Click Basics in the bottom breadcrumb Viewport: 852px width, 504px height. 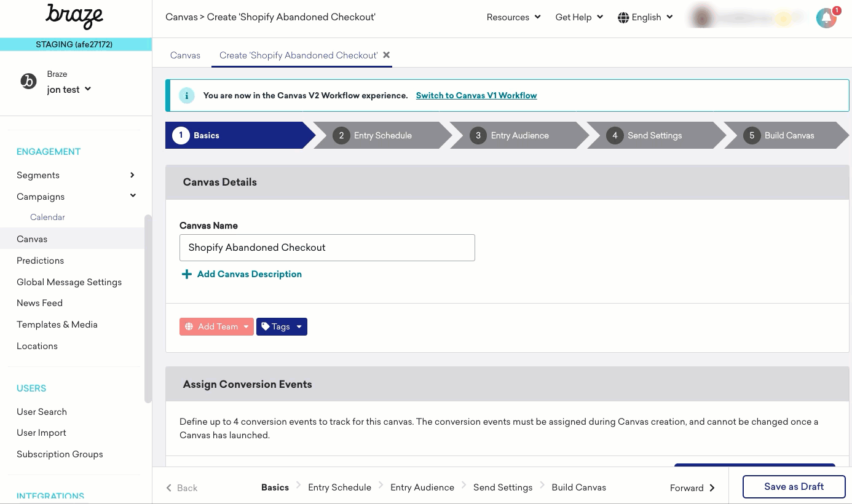275,487
